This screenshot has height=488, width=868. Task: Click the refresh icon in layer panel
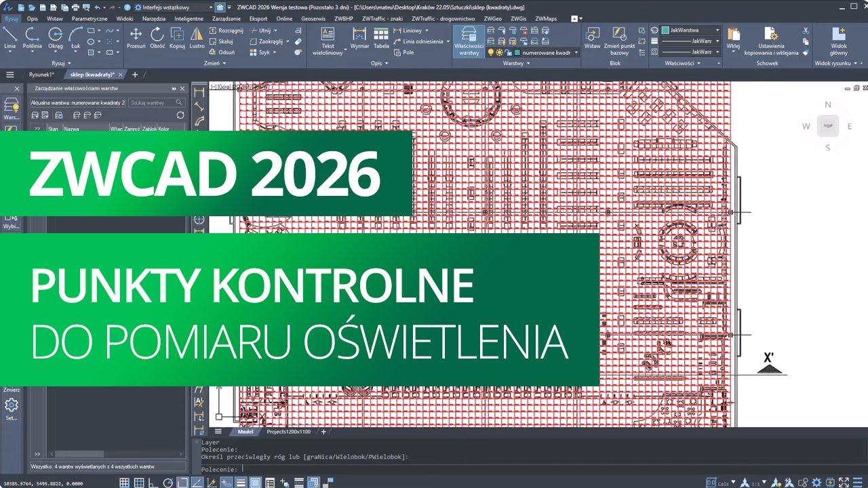(x=180, y=115)
